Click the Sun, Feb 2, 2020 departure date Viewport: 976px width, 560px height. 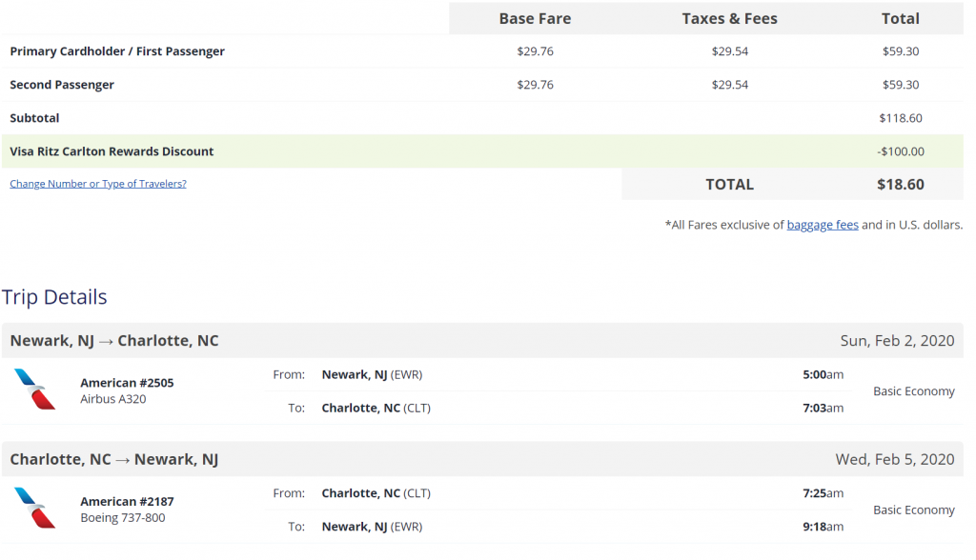click(x=897, y=340)
